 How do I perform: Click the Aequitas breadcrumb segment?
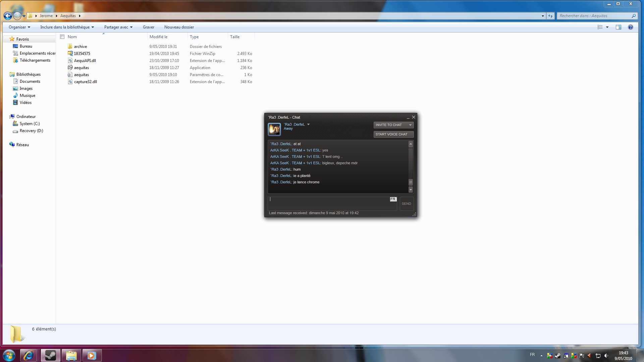(x=68, y=16)
